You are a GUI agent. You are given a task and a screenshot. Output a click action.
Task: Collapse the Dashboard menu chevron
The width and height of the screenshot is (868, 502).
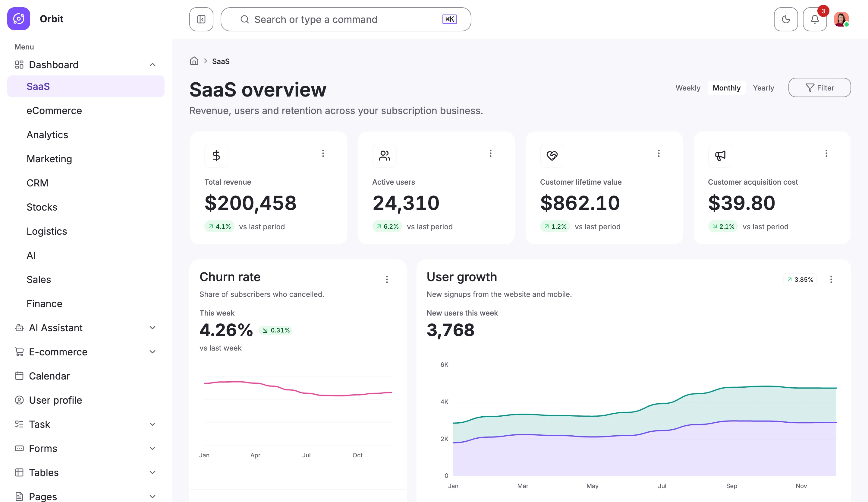[153, 65]
